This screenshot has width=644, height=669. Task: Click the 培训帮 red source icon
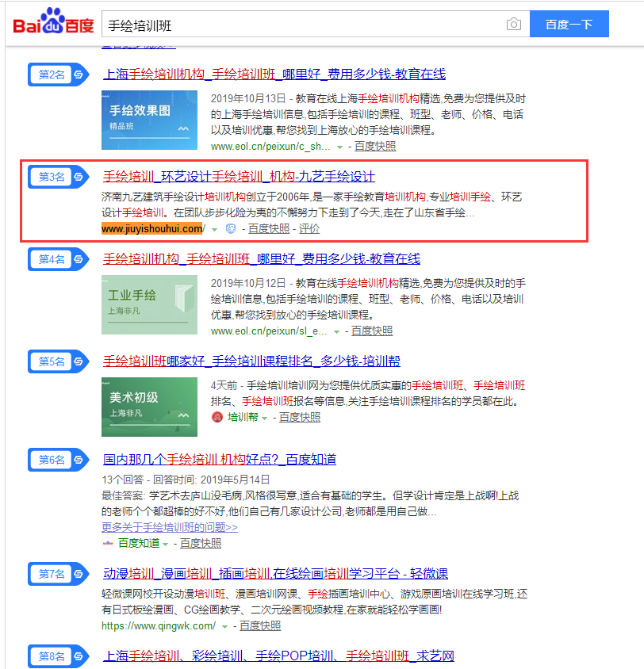[217, 417]
